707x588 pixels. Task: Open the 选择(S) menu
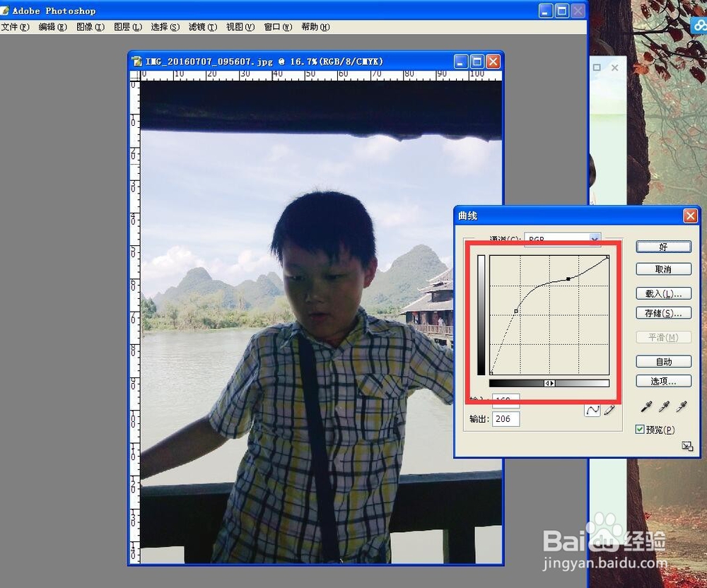(x=165, y=27)
